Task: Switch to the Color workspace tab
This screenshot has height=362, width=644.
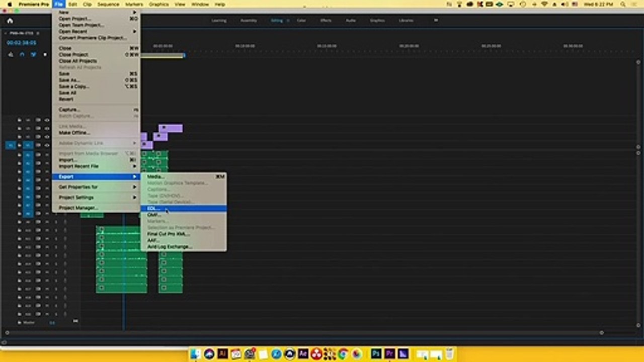Action: (x=301, y=21)
